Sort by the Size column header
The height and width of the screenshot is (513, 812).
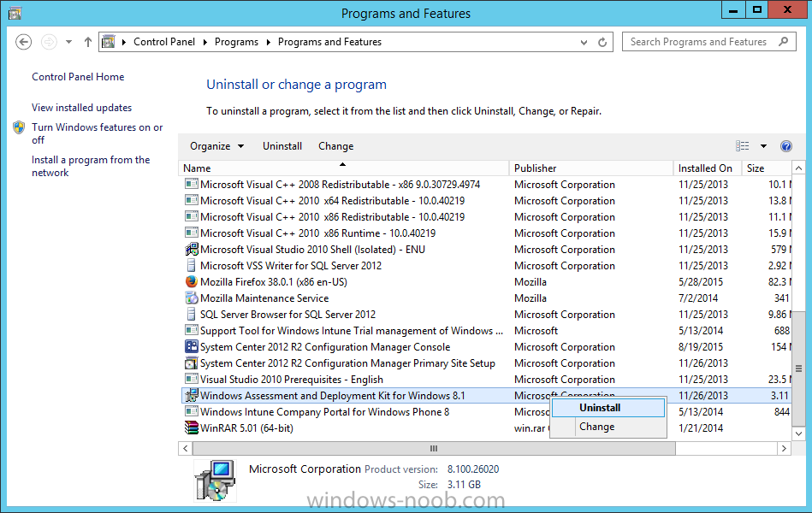(x=767, y=168)
